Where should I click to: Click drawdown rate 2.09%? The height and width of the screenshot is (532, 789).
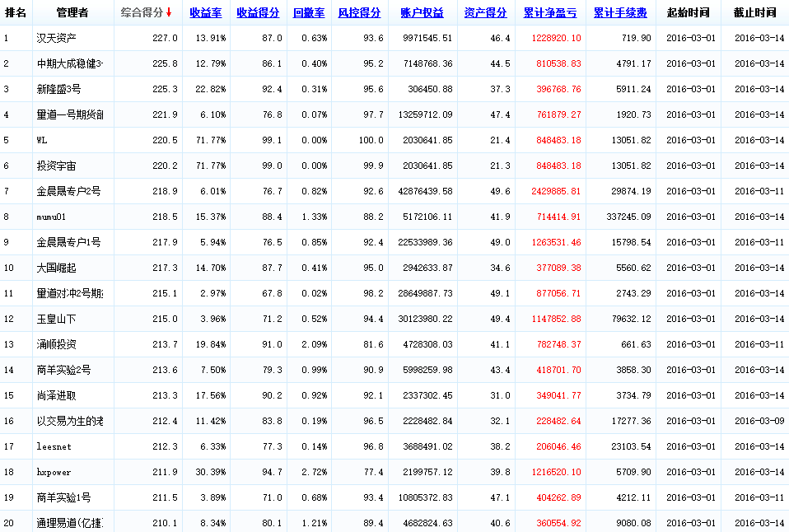(x=315, y=344)
